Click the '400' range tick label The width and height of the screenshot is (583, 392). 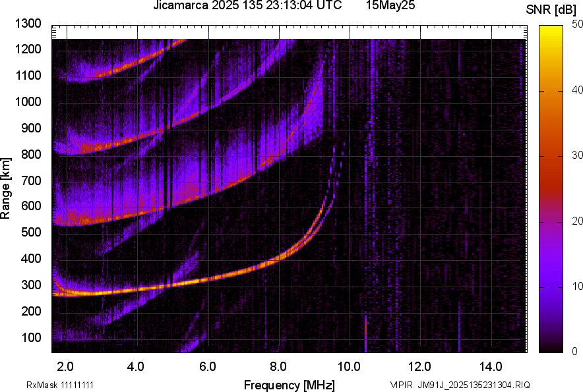(x=31, y=259)
